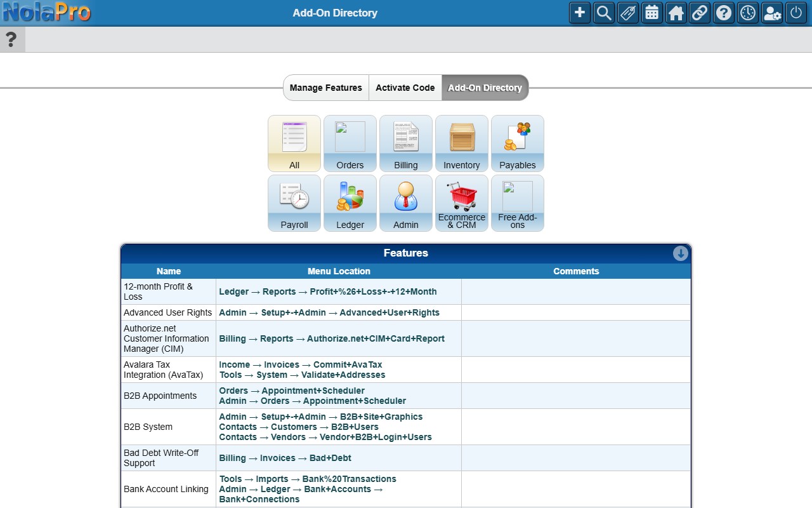The height and width of the screenshot is (508, 812).
Task: Select the Orders category tile
Action: [350, 144]
